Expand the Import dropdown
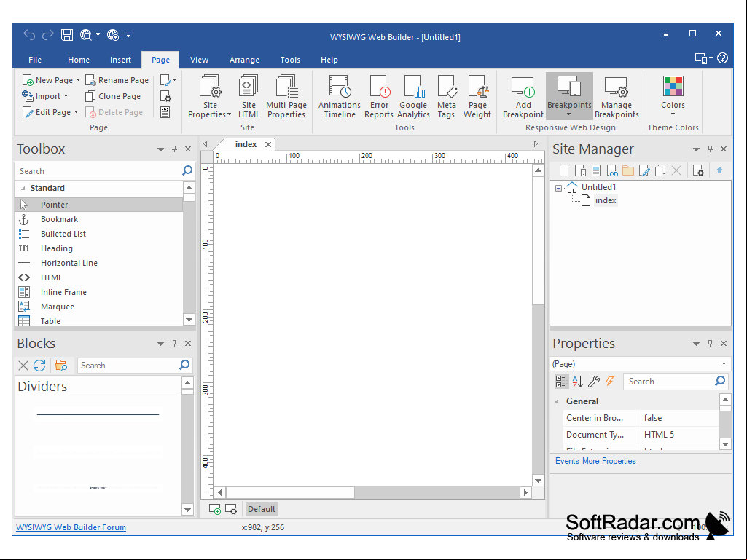 [66, 96]
